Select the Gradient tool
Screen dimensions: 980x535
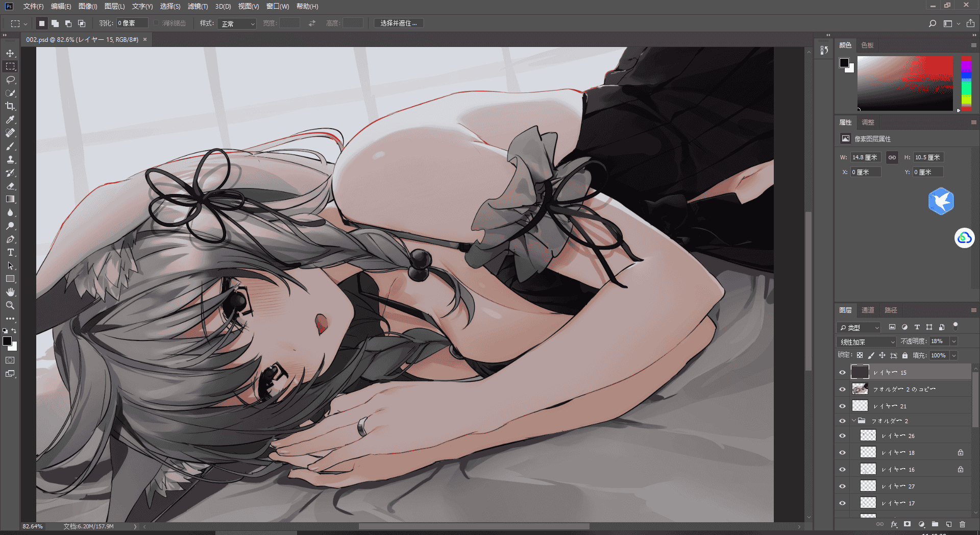[10, 199]
